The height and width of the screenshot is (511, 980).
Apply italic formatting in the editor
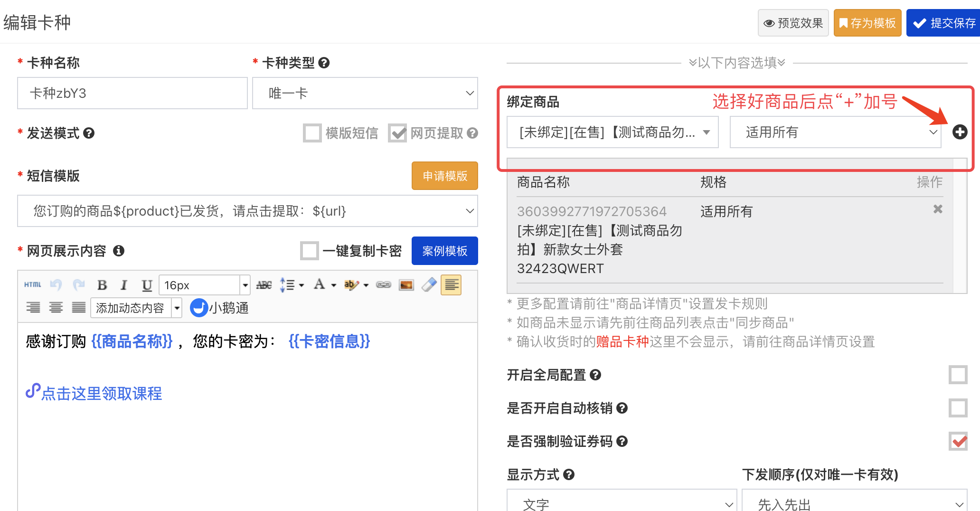[x=124, y=285]
